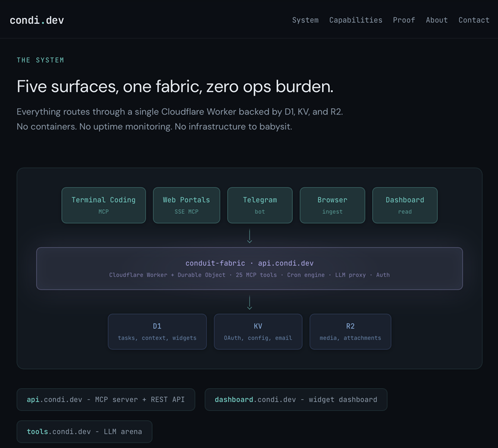Select the Browser ingest card
498x448 pixels.
(333, 205)
